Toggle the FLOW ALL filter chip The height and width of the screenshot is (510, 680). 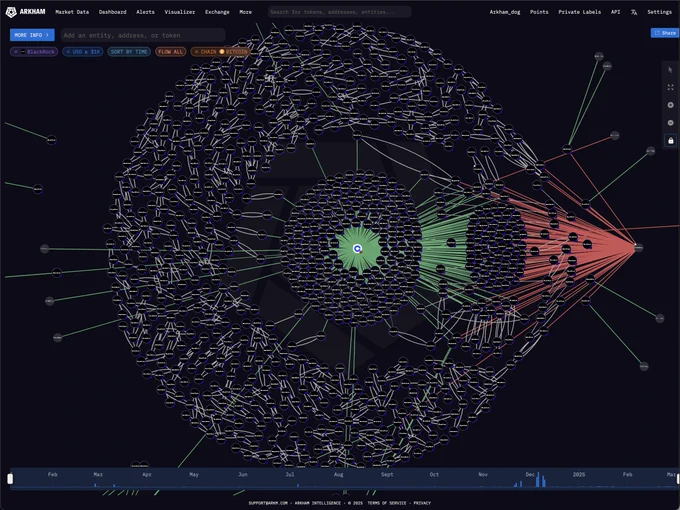point(170,52)
